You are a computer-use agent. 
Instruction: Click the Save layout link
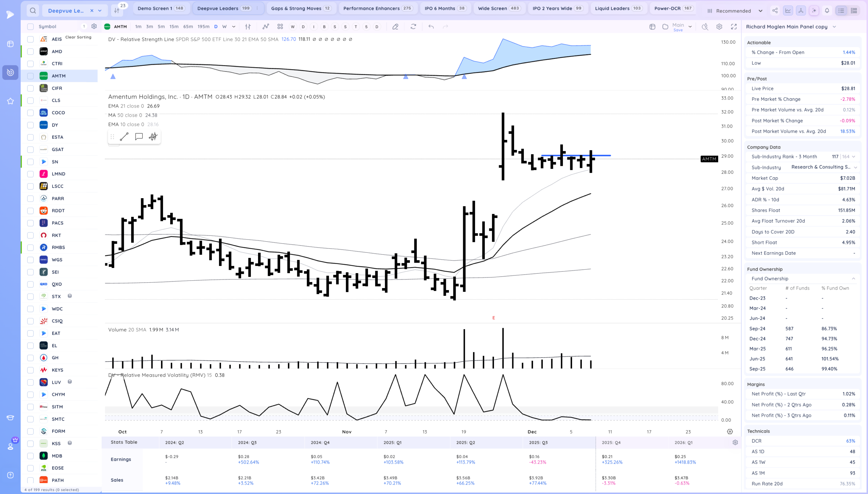click(678, 30)
